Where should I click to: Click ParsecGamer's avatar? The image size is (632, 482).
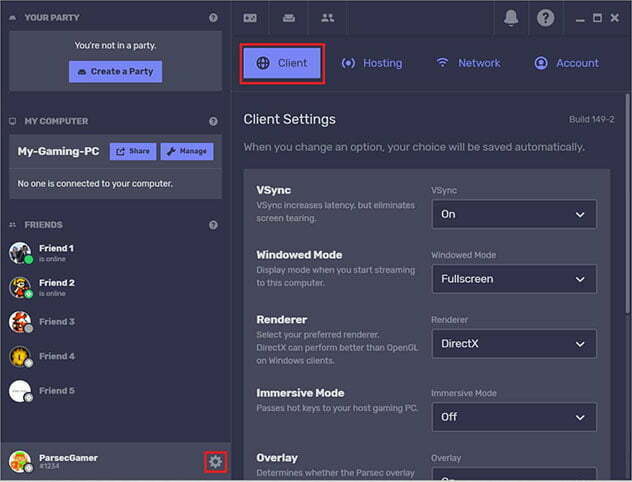tap(20, 461)
